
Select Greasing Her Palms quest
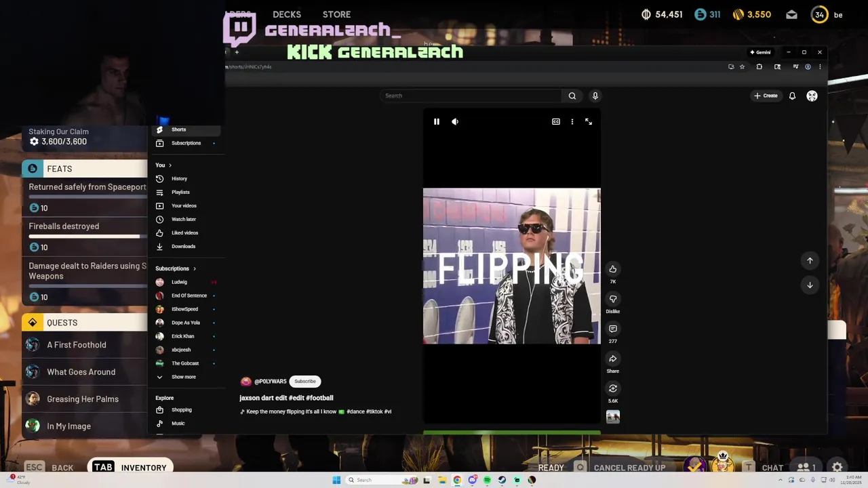click(x=85, y=399)
